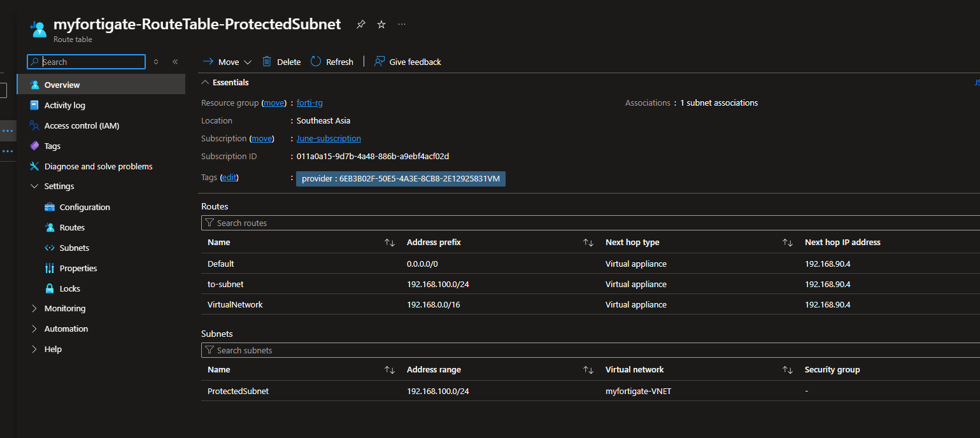The width and height of the screenshot is (980, 438).
Task: Click edit link next to Tags
Action: [229, 178]
